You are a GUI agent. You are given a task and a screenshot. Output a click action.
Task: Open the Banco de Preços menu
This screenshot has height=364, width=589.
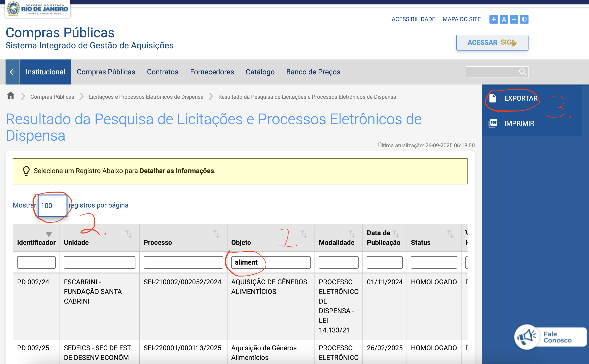pos(313,72)
